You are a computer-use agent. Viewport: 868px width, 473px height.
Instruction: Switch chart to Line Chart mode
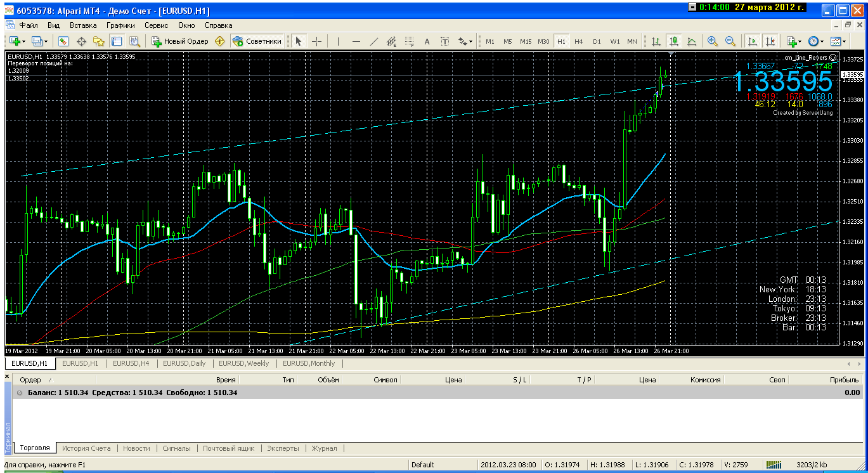point(692,41)
